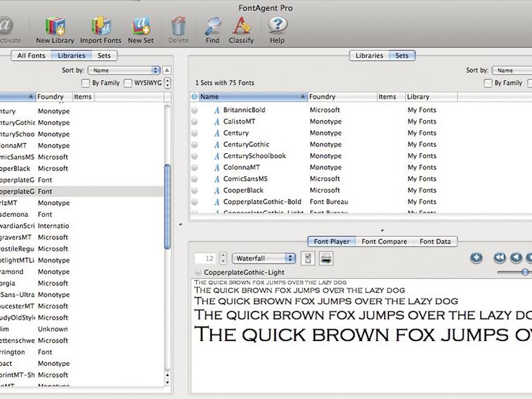Select CenturySchoolbook in the set list

(254, 156)
